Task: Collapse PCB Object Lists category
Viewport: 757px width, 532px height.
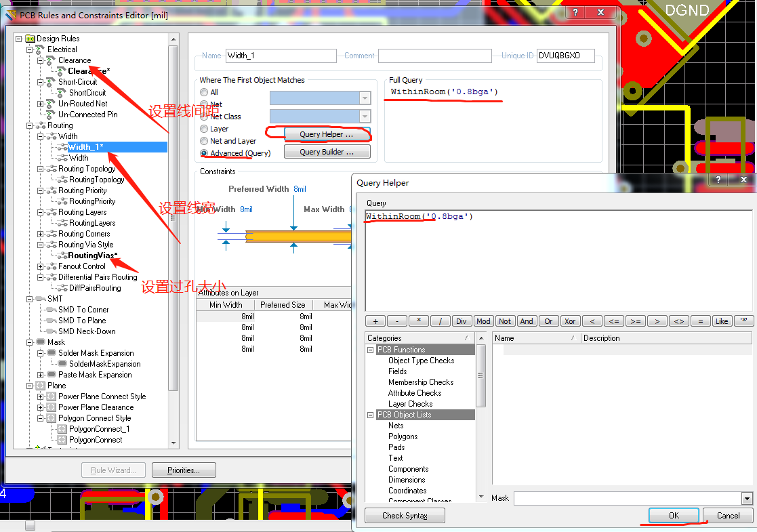Action: [370, 415]
